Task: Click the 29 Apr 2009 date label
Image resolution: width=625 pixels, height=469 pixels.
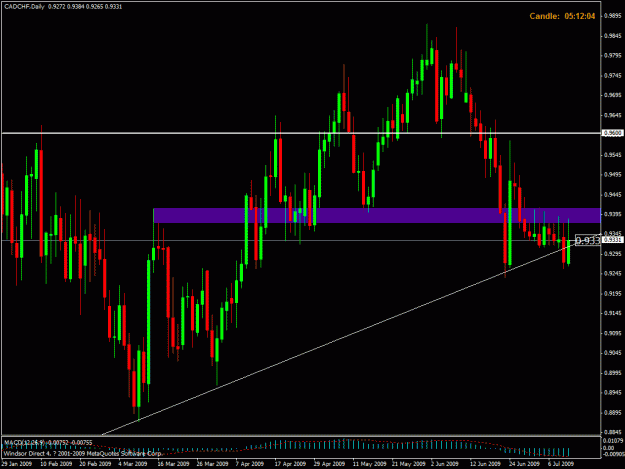Action: click(329, 463)
